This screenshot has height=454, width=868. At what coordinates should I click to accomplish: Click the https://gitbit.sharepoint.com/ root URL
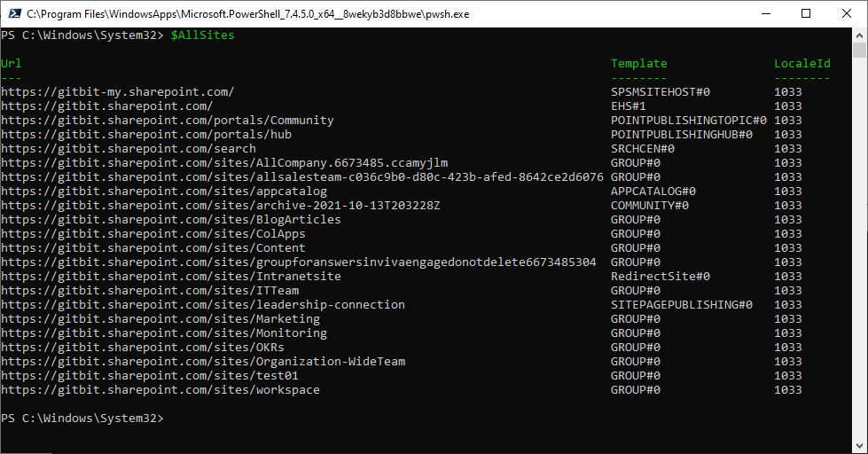[x=107, y=106]
